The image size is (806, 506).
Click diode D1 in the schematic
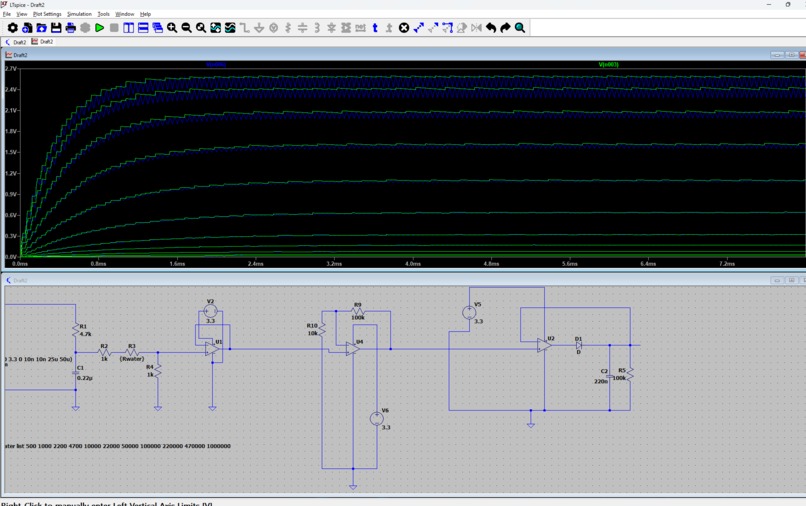(x=579, y=346)
